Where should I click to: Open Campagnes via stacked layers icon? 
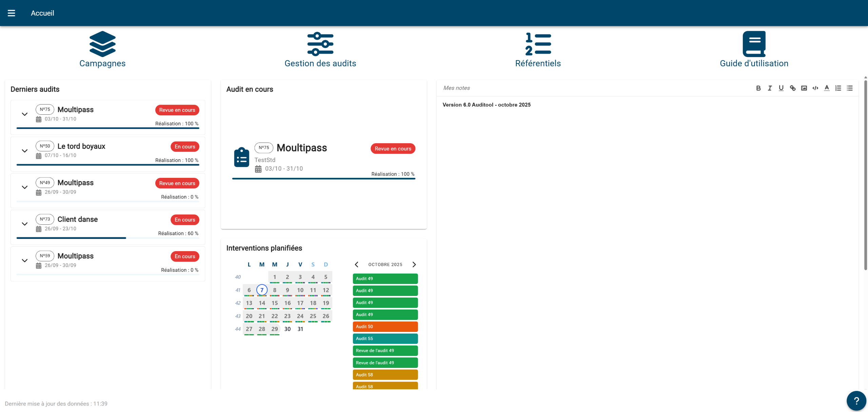(x=102, y=44)
